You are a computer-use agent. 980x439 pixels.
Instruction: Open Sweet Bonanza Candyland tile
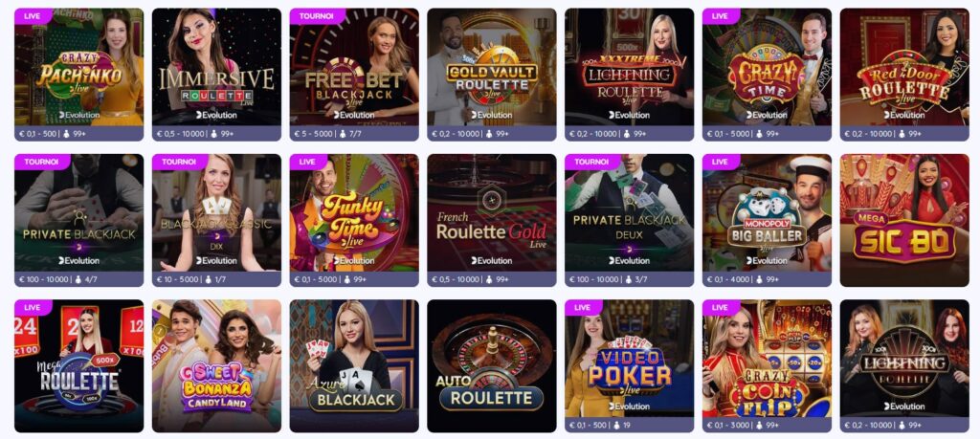pos(216,366)
